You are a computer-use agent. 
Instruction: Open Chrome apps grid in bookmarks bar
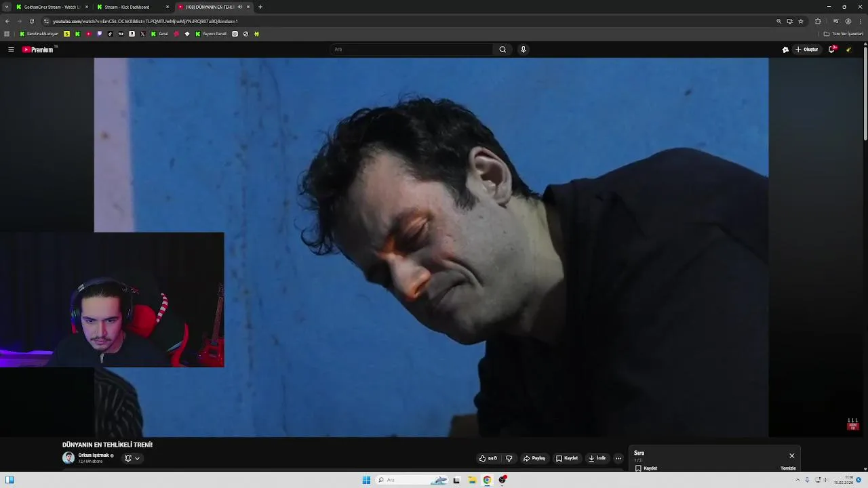(x=7, y=34)
